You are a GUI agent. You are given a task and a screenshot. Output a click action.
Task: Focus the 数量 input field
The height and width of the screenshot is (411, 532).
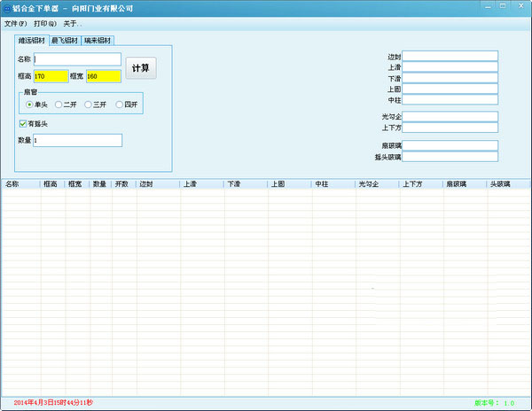point(77,140)
